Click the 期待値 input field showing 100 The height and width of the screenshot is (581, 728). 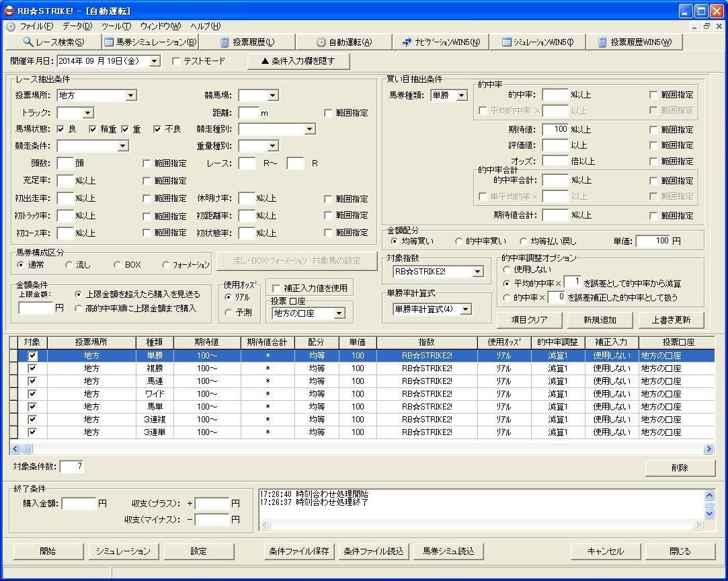click(x=555, y=130)
